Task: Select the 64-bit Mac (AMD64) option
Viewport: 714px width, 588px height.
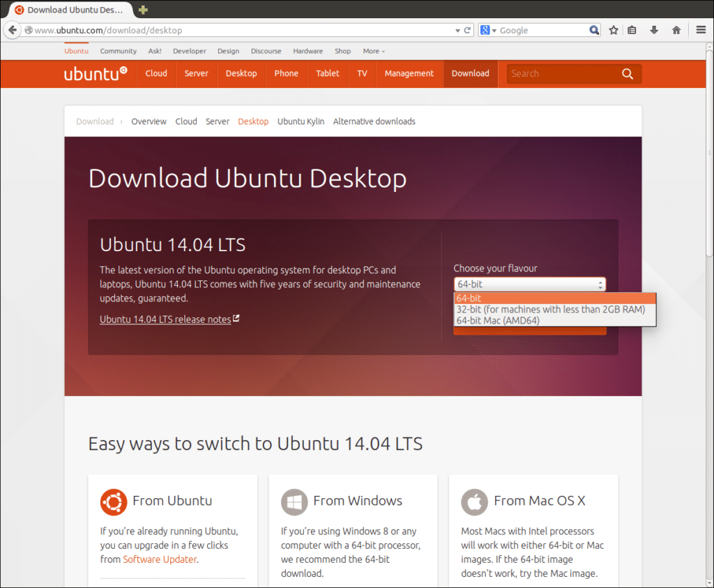Action: 555,320
